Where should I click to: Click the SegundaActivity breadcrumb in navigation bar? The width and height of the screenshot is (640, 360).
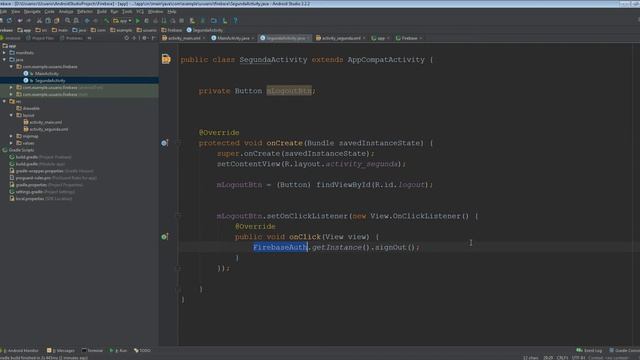tap(205, 30)
